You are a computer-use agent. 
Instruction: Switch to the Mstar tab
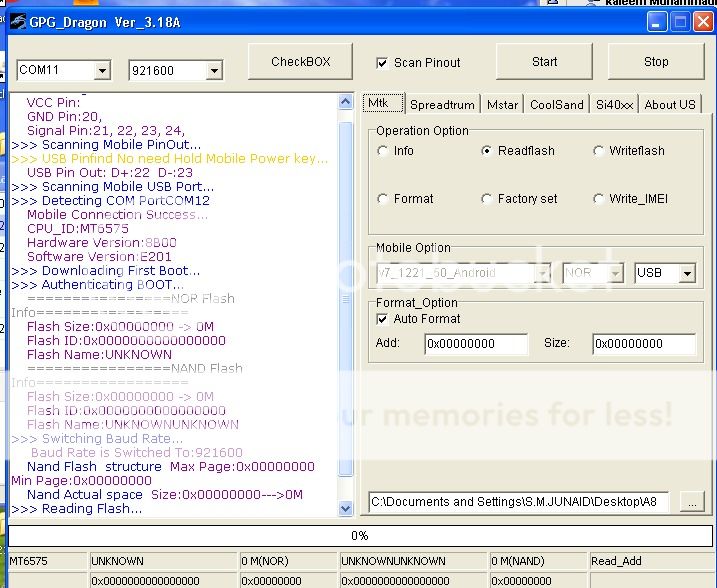pyautogui.click(x=502, y=105)
